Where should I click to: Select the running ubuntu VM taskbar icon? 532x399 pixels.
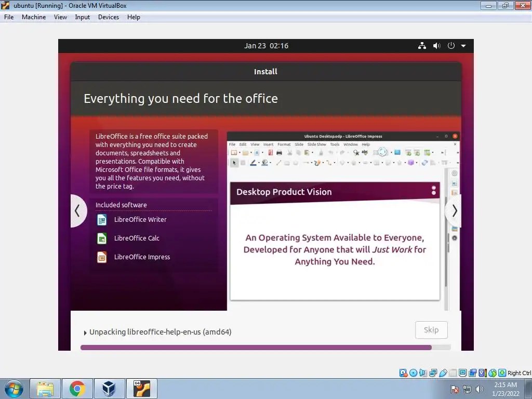click(141, 389)
